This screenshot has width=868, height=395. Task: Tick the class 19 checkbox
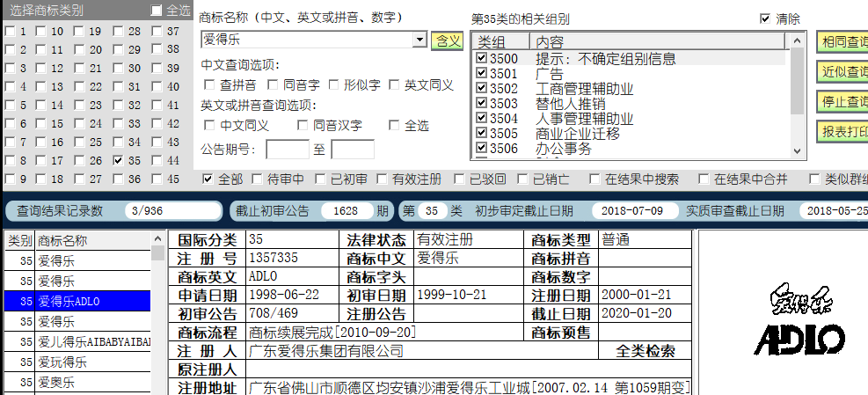tap(79, 32)
